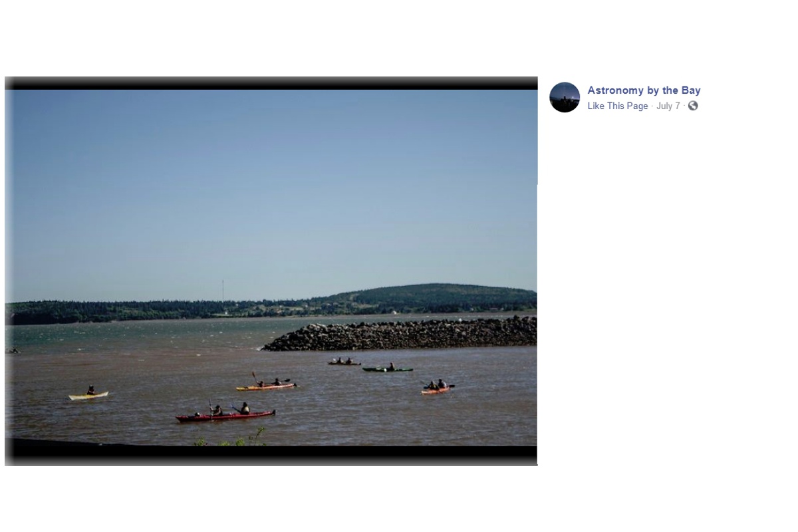
Task: Click the dark green kayak in the photo
Action: [387, 368]
